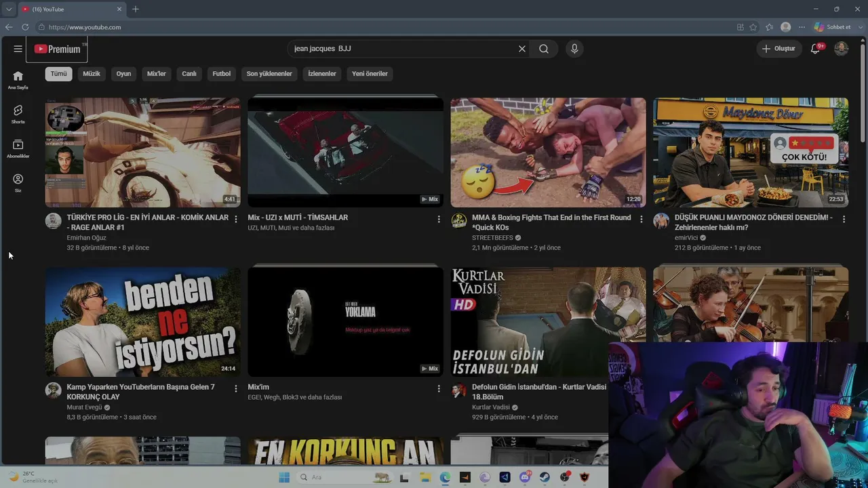Open Shorts in the sidebar
Viewport: 868px width, 488px height.
click(18, 114)
